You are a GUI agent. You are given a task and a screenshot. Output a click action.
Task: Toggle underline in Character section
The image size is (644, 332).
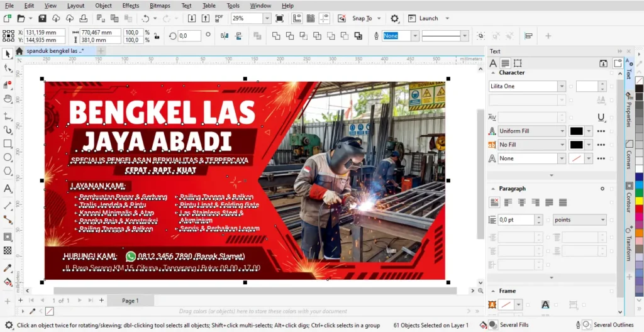601,118
